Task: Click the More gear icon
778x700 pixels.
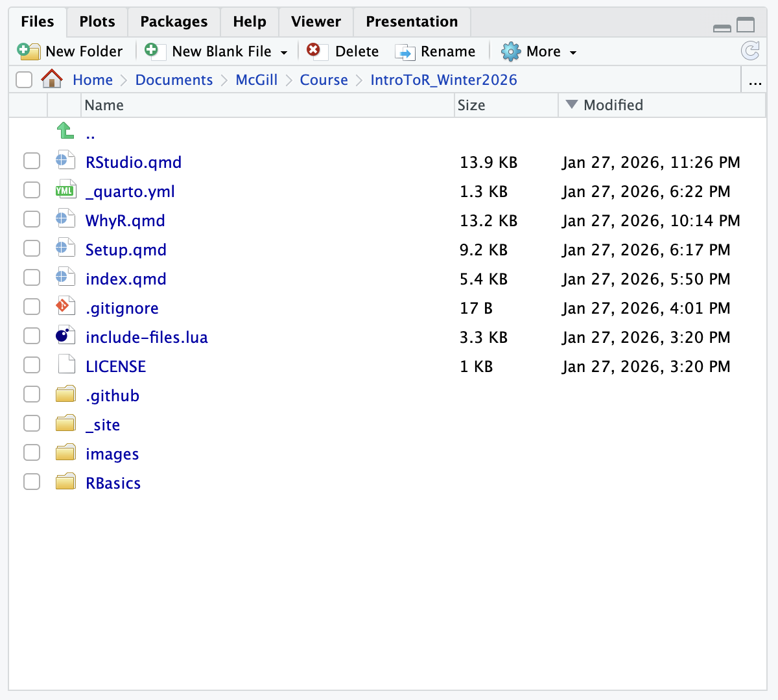Action: click(x=511, y=51)
